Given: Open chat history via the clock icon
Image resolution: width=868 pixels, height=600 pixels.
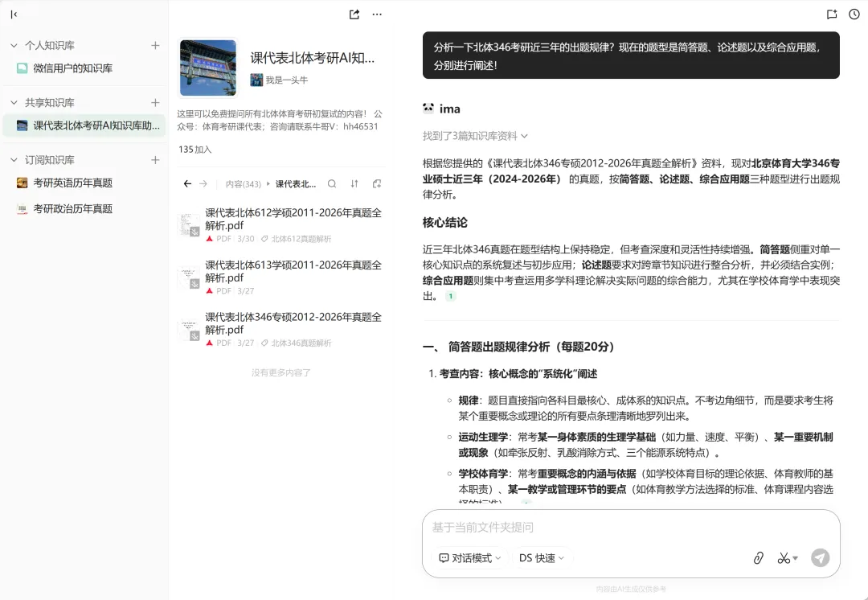Looking at the screenshot, I should [854, 14].
